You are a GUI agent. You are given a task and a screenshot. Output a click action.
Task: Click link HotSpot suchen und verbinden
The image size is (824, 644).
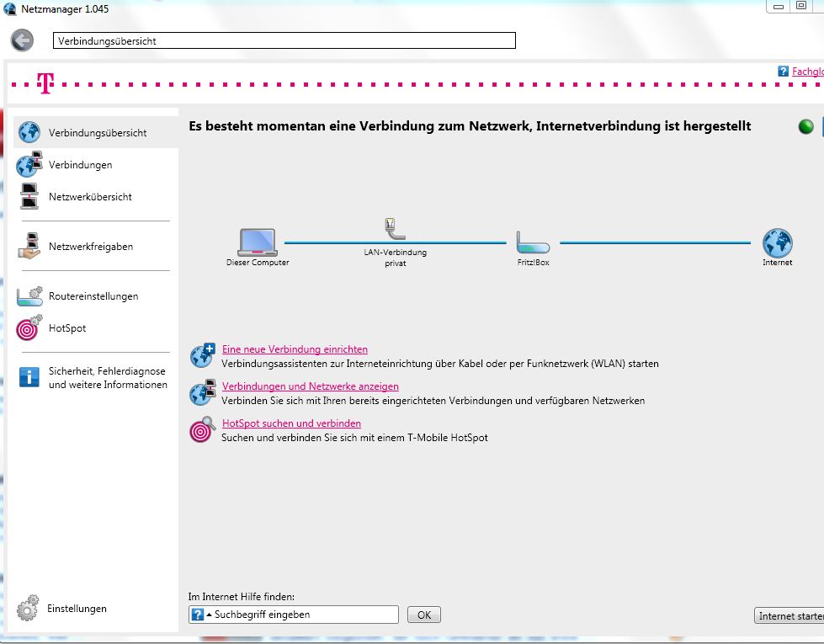click(291, 423)
